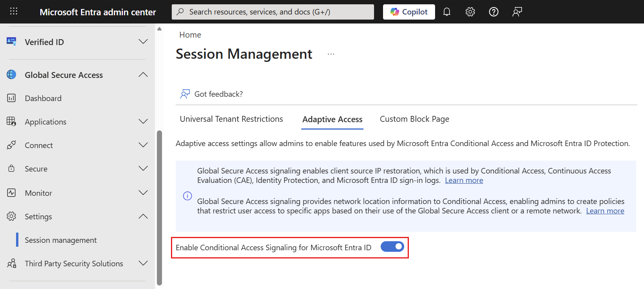644x289 pixels.
Task: Collapse the Global Secure Access section
Action: pos(143,75)
